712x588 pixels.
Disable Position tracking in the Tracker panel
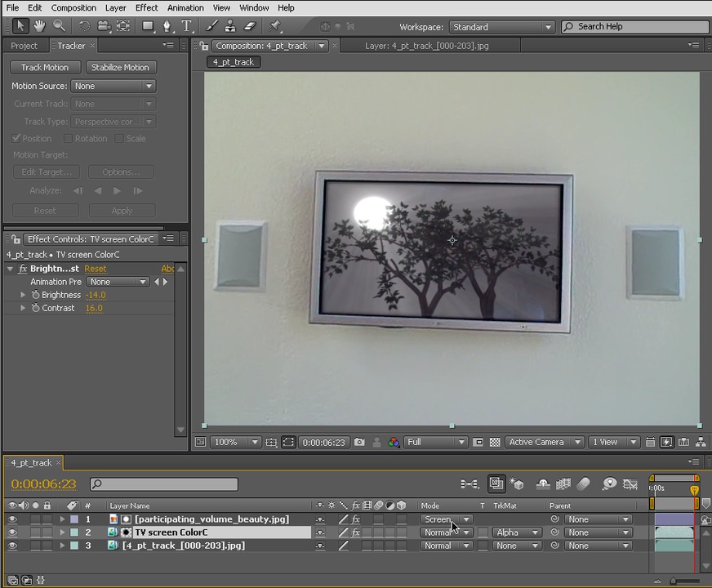[x=16, y=138]
